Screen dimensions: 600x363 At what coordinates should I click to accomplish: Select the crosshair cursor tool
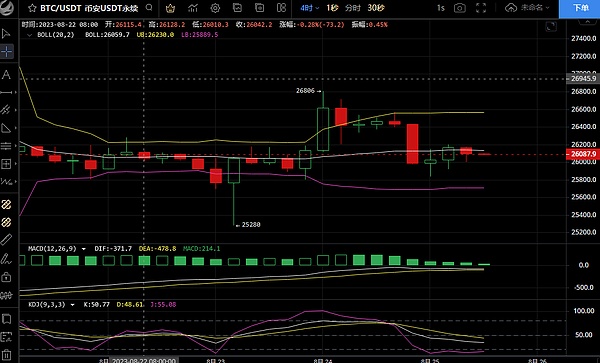pos(7,51)
